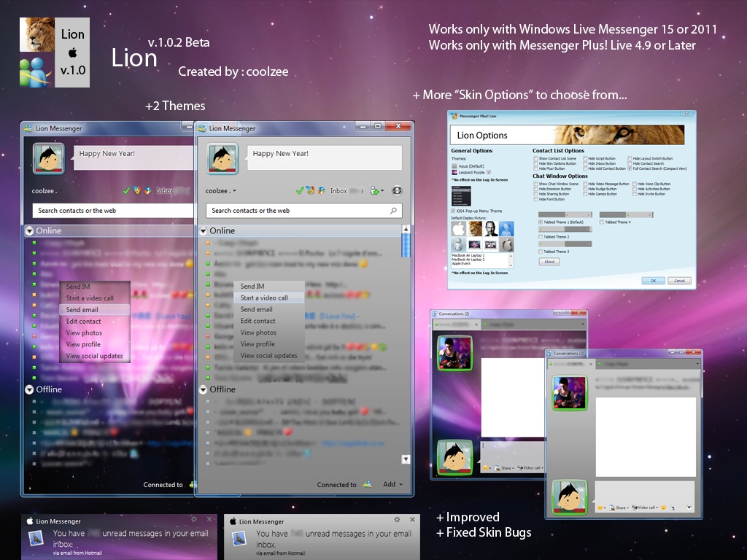Enable Hide Skin Options Button checkbox

tap(535, 163)
